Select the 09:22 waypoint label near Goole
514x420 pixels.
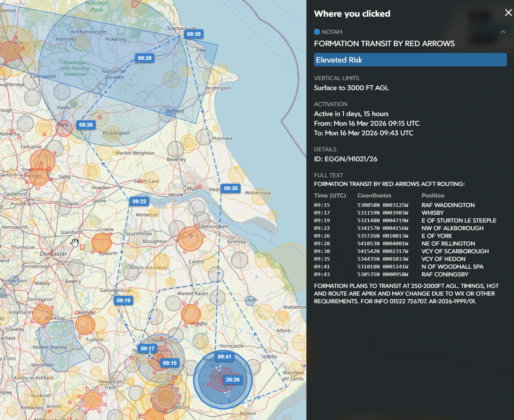(139, 201)
